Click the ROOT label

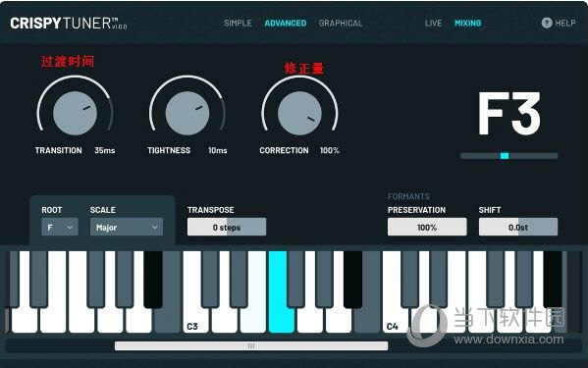coord(52,210)
